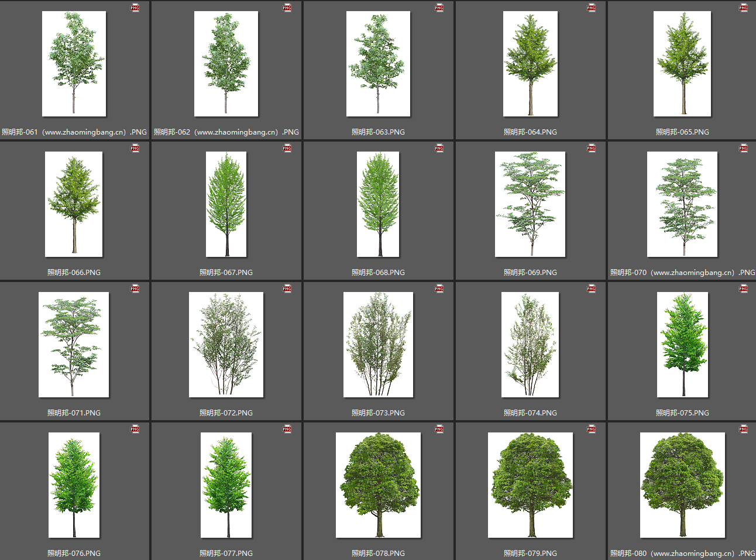
Task: Click the PNG badge icon on 照明邦-073
Action: [439, 288]
